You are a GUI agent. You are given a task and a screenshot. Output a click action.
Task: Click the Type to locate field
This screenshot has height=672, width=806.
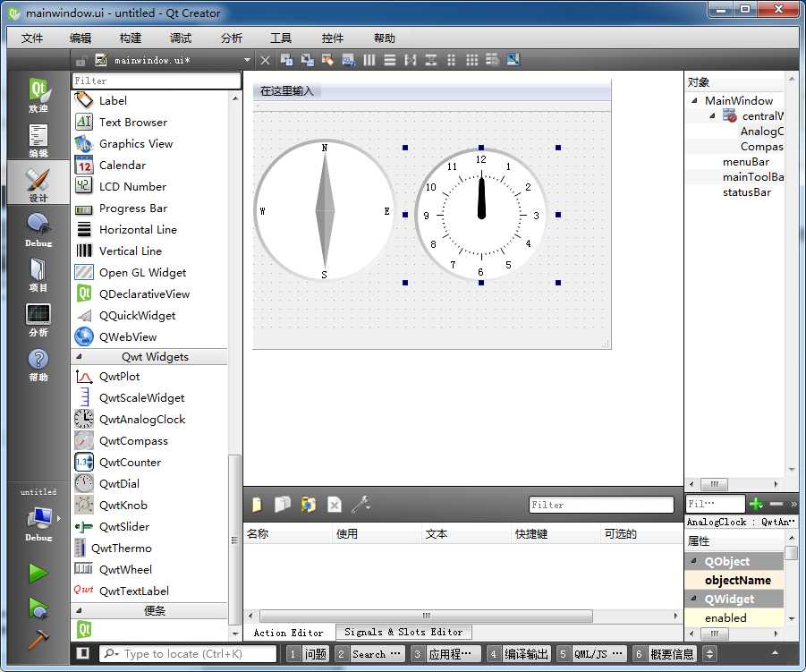(x=188, y=653)
